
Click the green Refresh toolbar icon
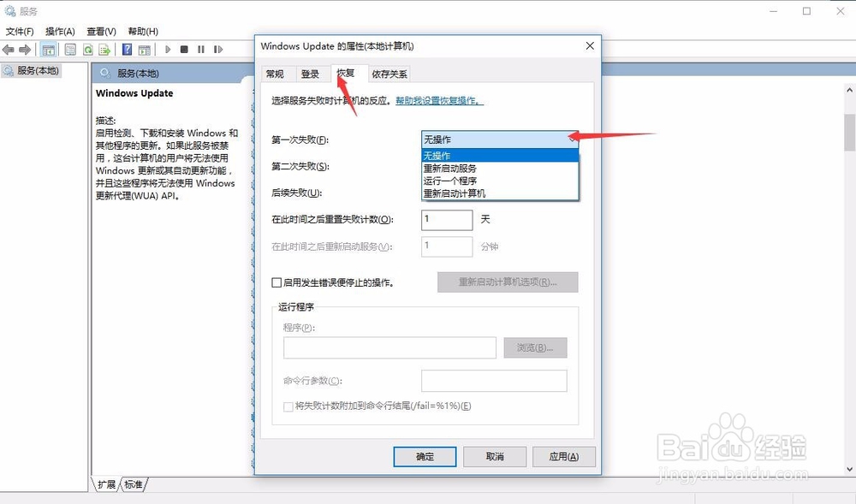(87, 50)
